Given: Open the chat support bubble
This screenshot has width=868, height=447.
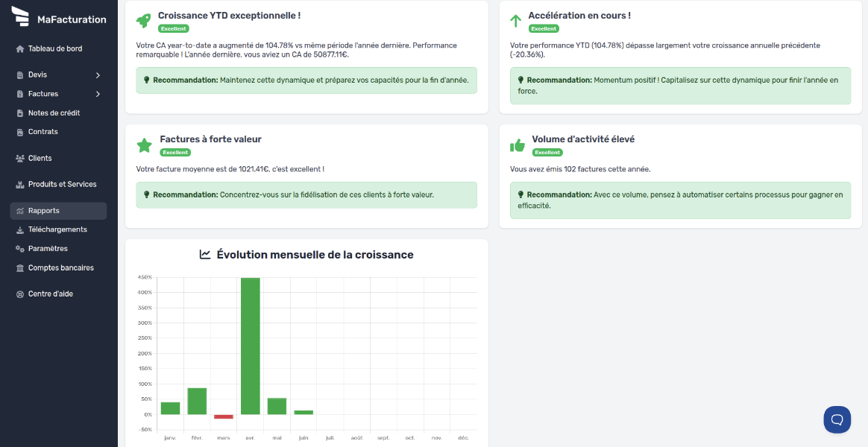Looking at the screenshot, I should click(x=837, y=419).
